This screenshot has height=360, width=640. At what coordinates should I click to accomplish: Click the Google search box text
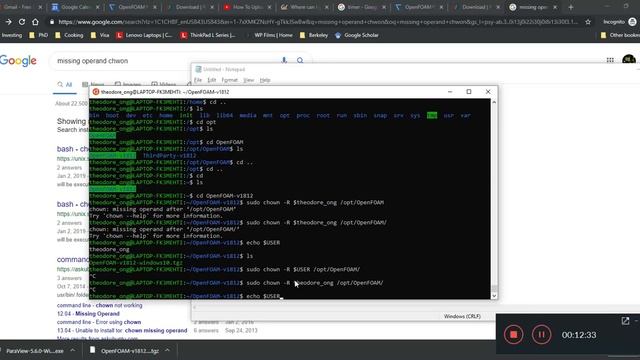pyautogui.click(x=93, y=61)
